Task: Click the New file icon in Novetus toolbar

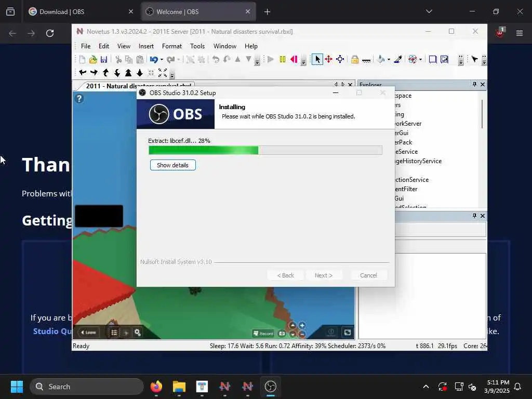Action: [82, 60]
